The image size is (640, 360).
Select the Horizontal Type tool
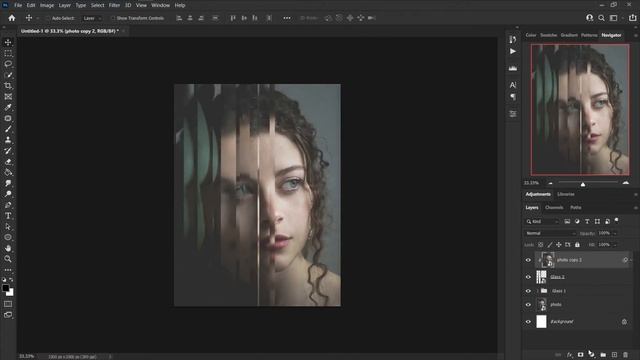[8, 216]
